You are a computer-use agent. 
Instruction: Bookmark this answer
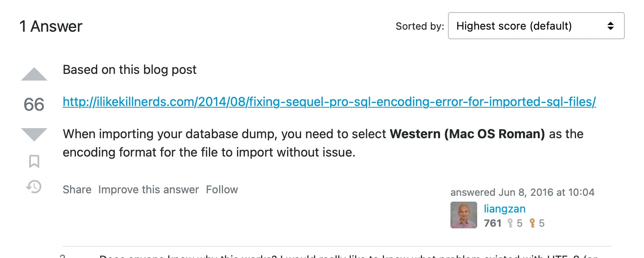point(34,161)
